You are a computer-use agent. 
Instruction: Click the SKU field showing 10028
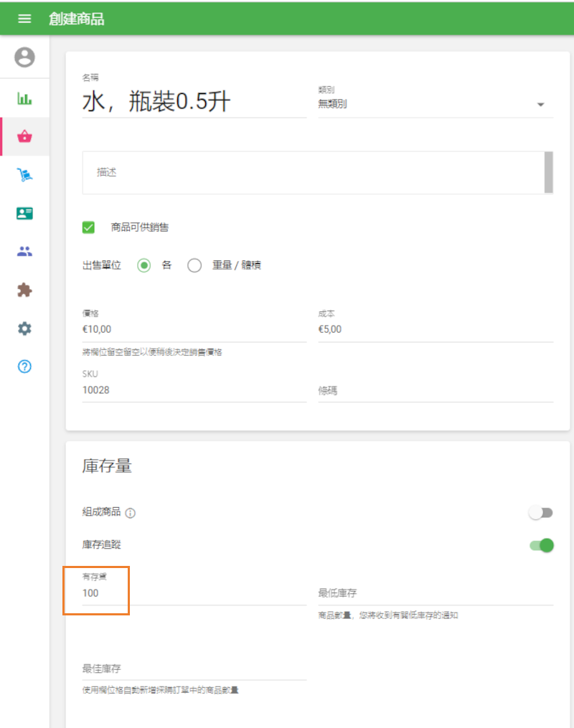(x=194, y=389)
